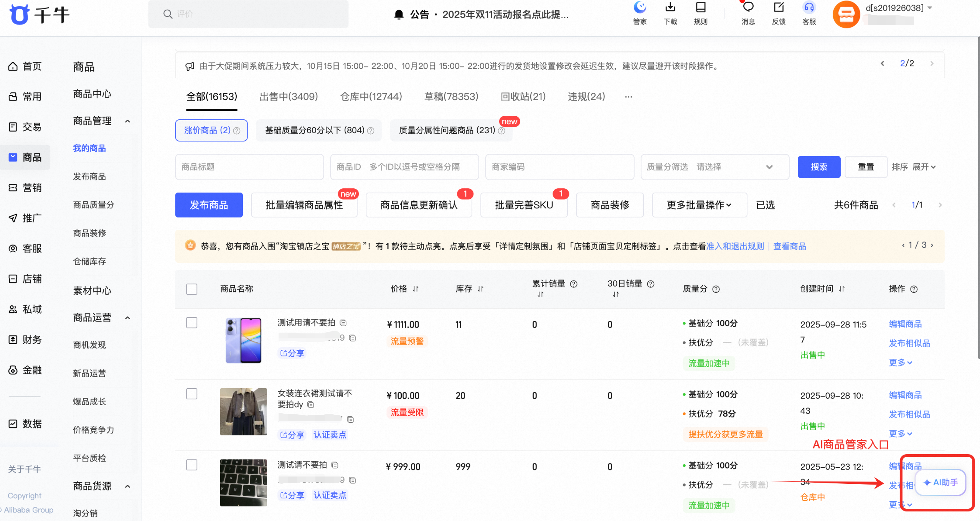
Task: Check the ¥1111.00 product row checkbox
Action: coord(191,323)
